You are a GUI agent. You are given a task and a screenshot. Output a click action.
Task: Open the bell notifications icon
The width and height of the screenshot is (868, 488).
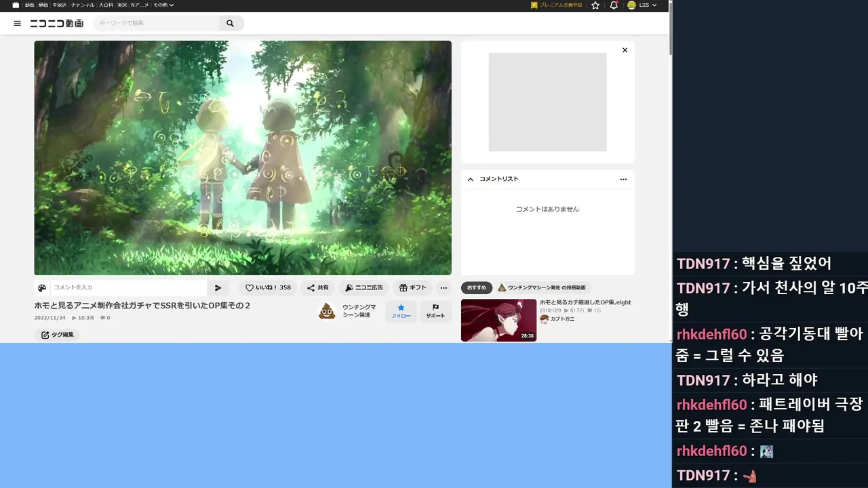click(x=614, y=5)
